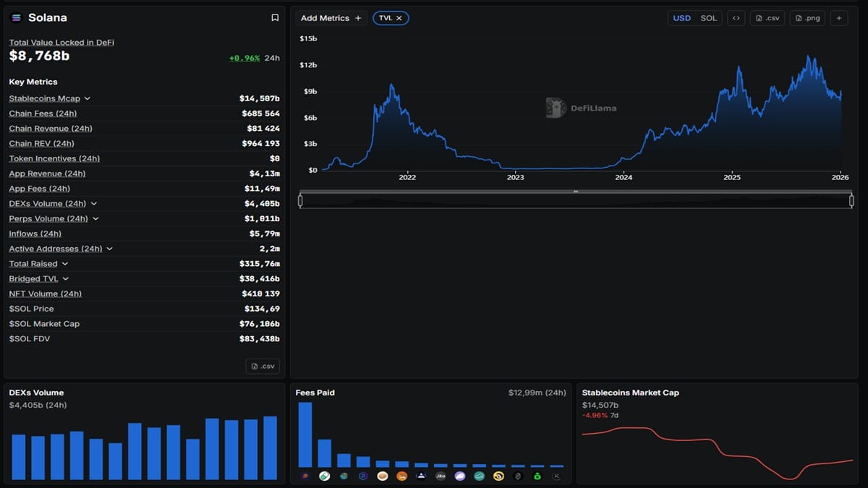The width and height of the screenshot is (868, 488).
Task: Expand the Stablecoins Mcap row
Action: [88, 98]
